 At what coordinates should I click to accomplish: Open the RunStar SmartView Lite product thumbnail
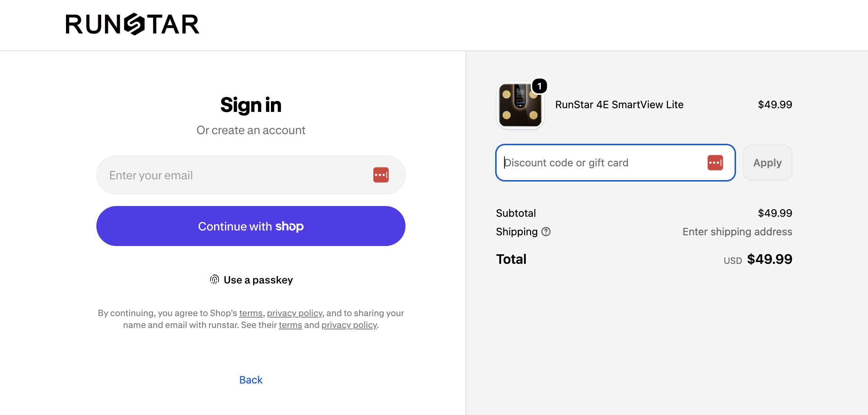pos(520,105)
